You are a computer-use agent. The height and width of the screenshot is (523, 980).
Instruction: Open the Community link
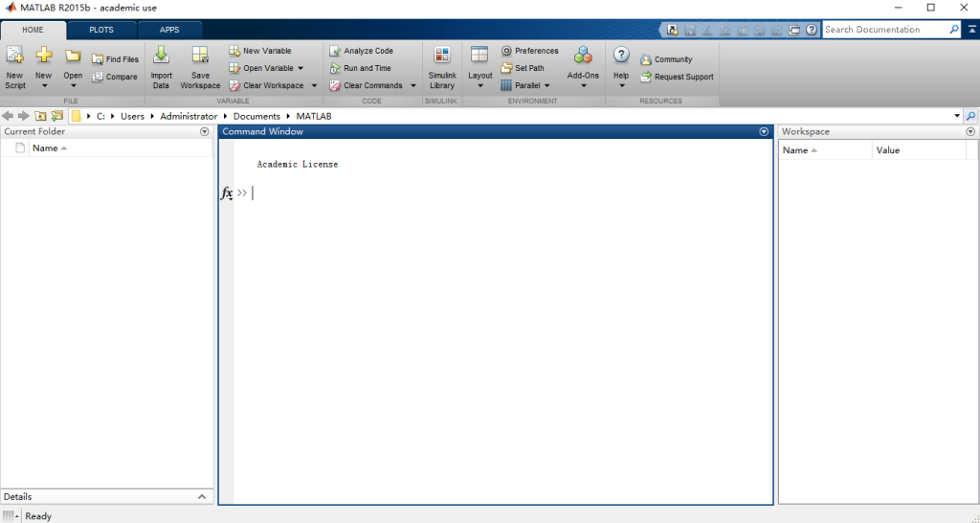(667, 59)
